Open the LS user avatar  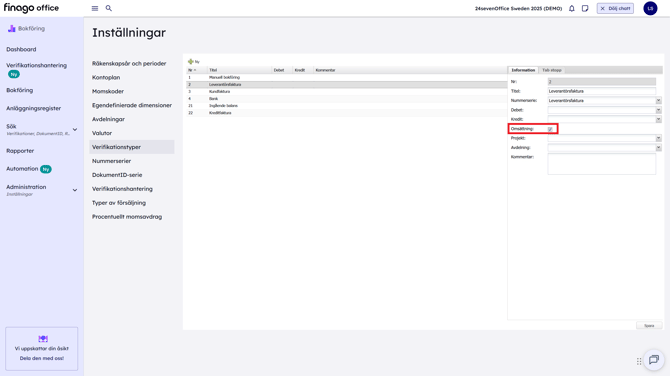pos(650,8)
